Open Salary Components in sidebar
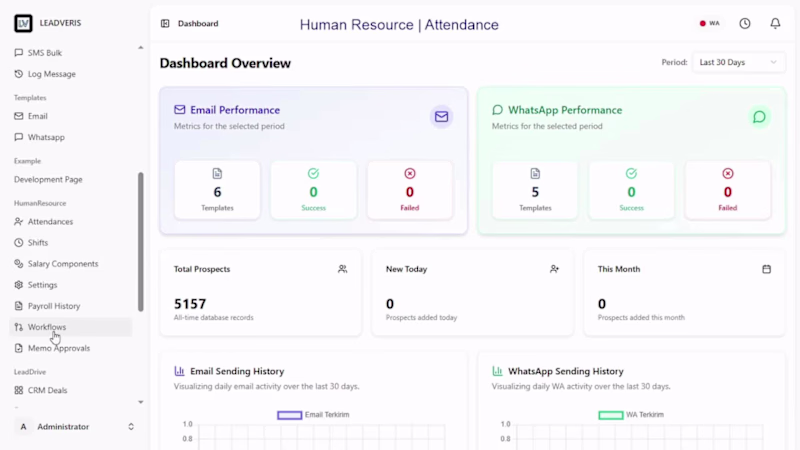Image resolution: width=800 pixels, height=450 pixels. click(71, 264)
